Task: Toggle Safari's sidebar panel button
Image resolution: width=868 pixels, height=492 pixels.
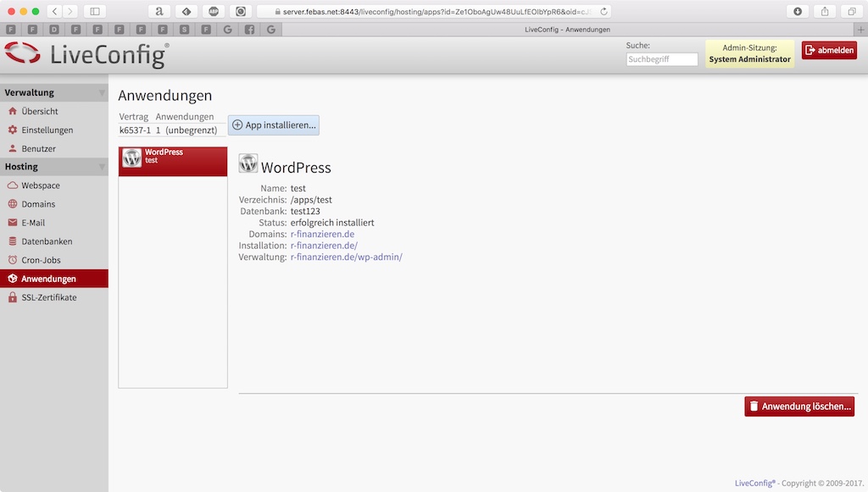Action: [95, 11]
